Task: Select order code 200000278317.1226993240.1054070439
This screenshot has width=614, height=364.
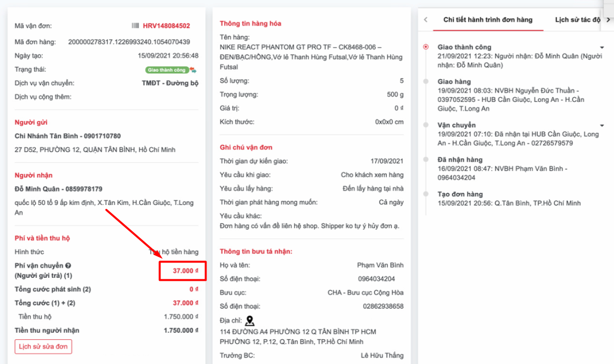Action: coord(129,42)
